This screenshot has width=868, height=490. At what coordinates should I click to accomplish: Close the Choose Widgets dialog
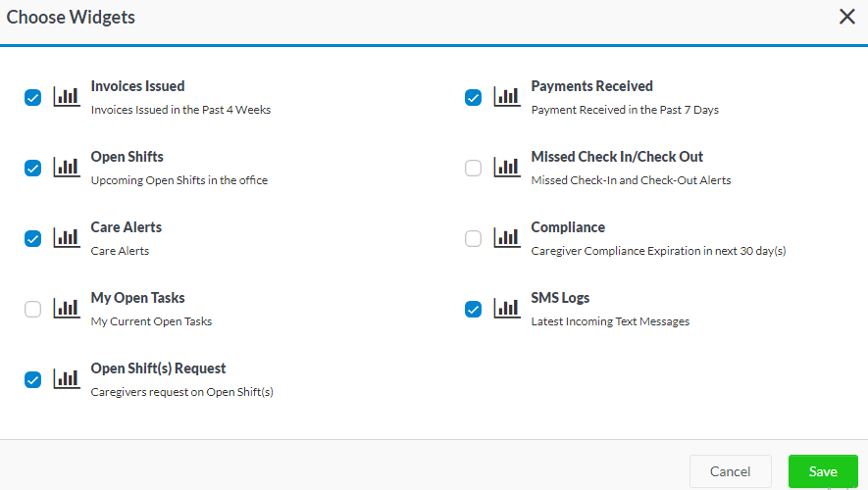click(x=846, y=17)
